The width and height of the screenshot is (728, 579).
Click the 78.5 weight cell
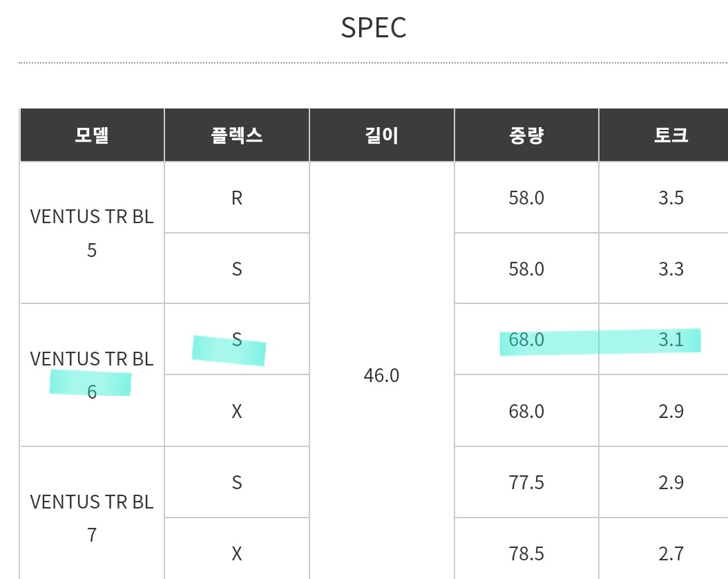pos(526,553)
